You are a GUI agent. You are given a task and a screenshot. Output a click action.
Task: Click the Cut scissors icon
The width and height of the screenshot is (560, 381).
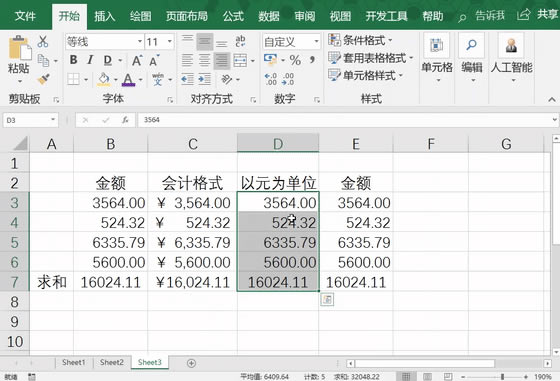(x=43, y=42)
